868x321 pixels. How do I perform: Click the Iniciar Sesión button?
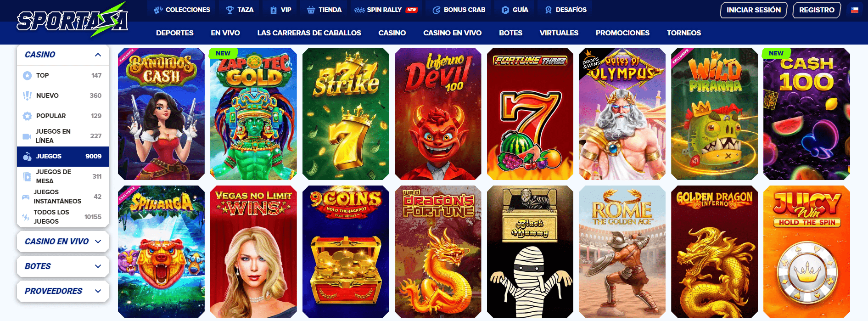753,10
